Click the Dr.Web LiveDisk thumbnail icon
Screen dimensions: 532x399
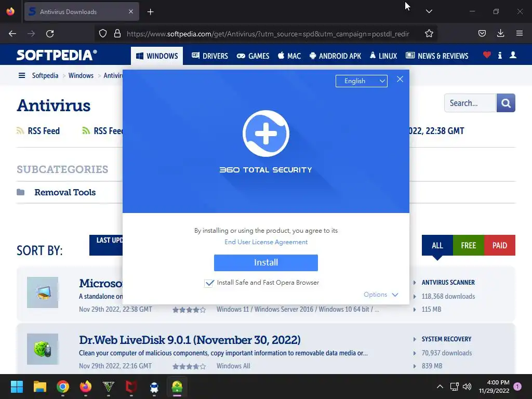(x=43, y=349)
